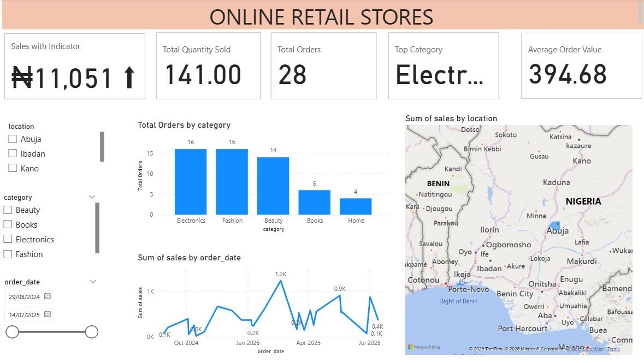The image size is (644, 363).
Task: Open calendar picker for start date 29/08/2024
Action: pos(47,296)
